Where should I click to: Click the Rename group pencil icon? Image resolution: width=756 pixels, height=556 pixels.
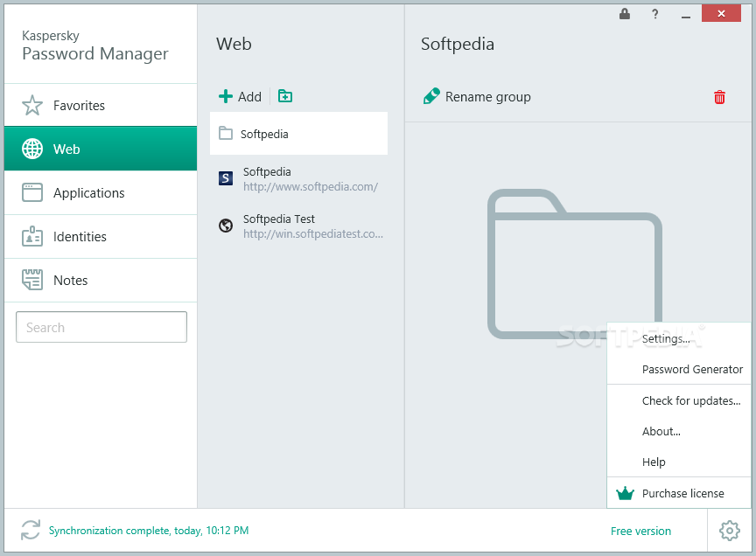coord(431,96)
